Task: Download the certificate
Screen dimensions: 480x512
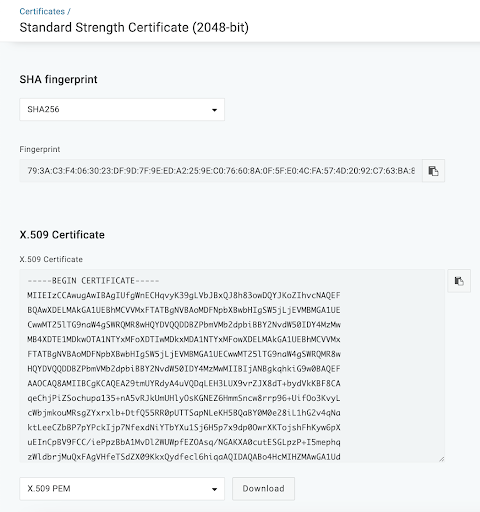Action: pos(263,489)
